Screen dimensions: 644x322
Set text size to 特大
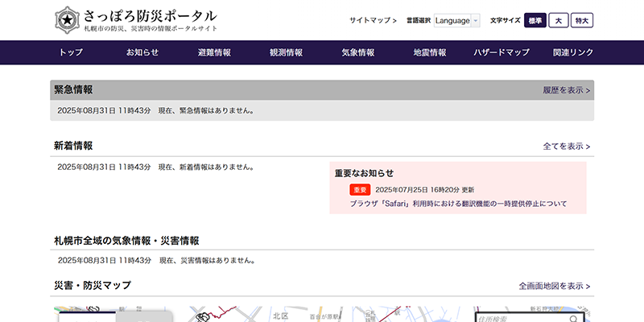[582, 20]
